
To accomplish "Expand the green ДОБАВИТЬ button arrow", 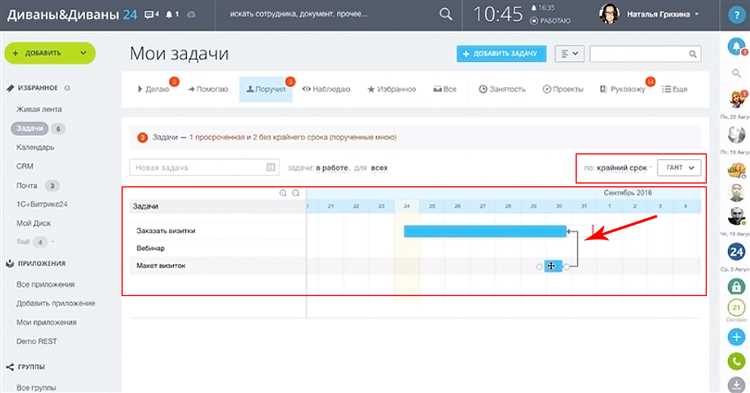I will [83, 53].
